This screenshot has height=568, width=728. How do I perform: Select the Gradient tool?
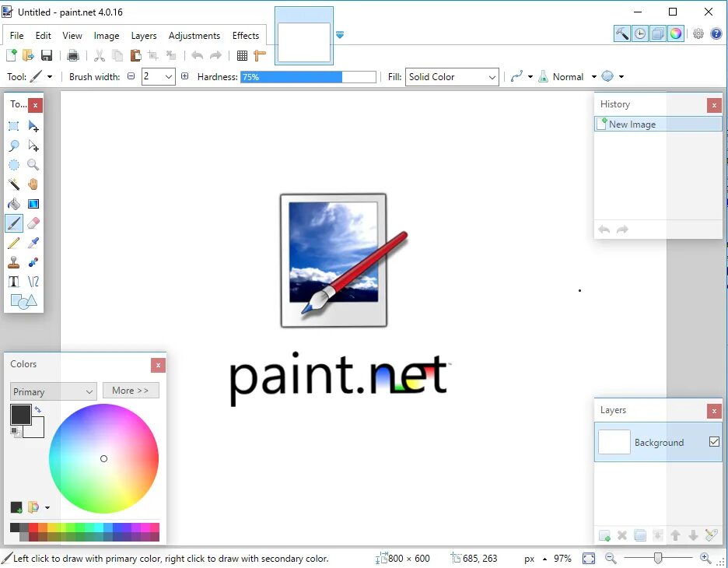coord(33,204)
